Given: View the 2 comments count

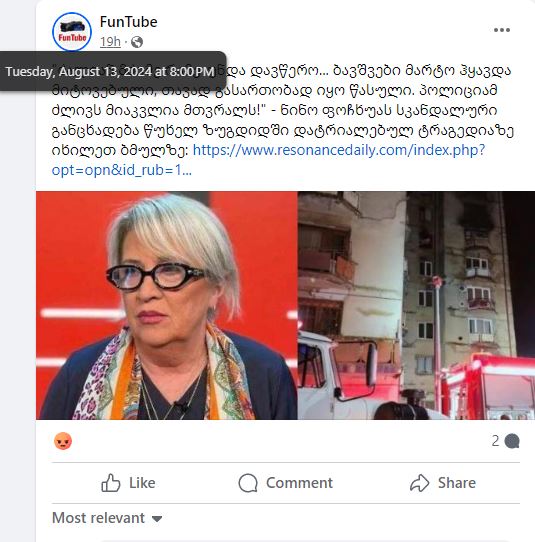Looking at the screenshot, I should point(496,441).
